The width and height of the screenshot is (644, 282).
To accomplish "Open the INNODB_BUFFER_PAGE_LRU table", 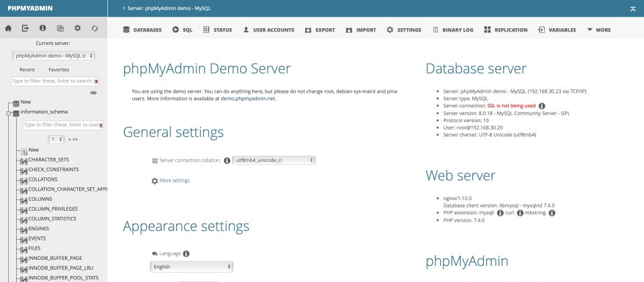I will point(61,268).
